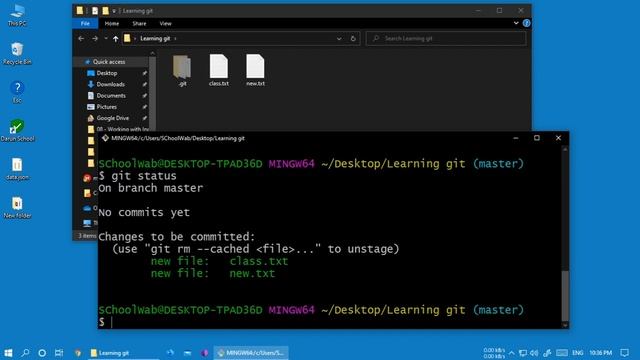Open taskbar search
The width and height of the screenshot is (640, 360).
(25, 353)
